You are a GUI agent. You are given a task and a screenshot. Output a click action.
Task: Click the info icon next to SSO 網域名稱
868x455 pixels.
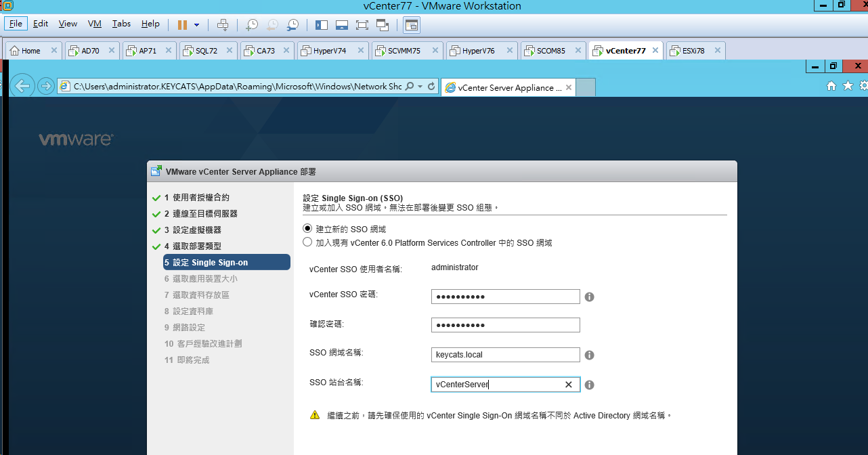(x=589, y=355)
